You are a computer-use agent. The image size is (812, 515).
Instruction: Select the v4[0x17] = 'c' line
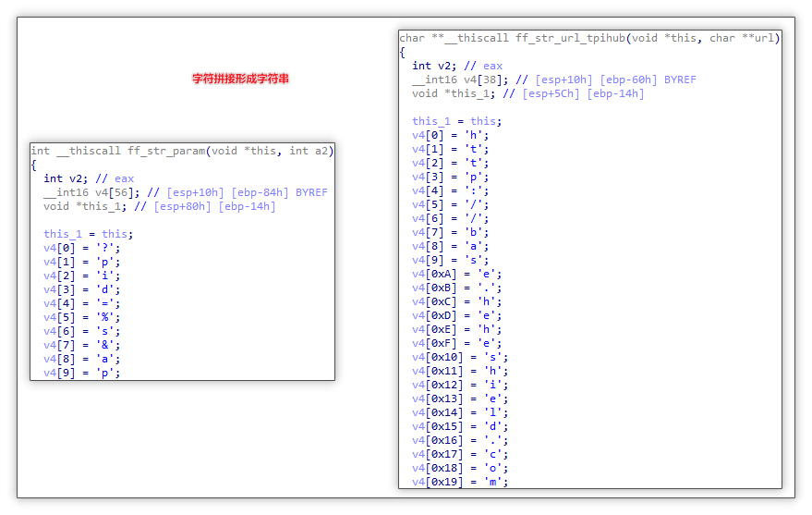click(460, 454)
